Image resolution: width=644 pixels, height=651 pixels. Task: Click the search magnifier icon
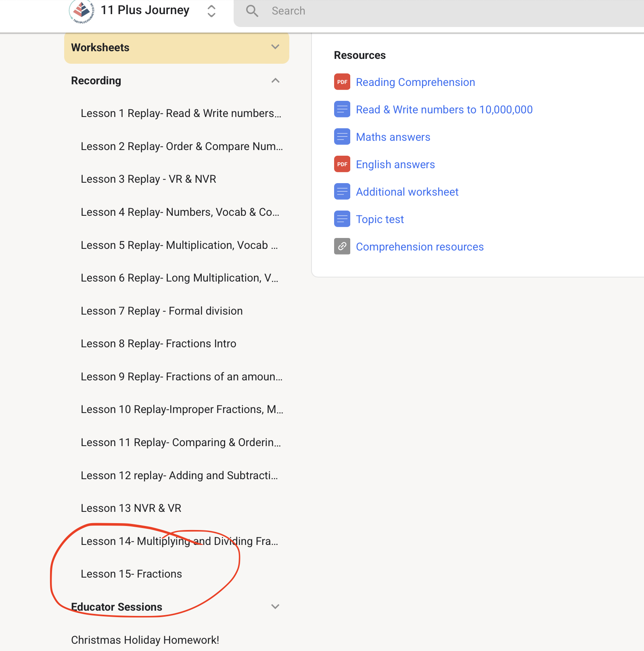coord(252,11)
